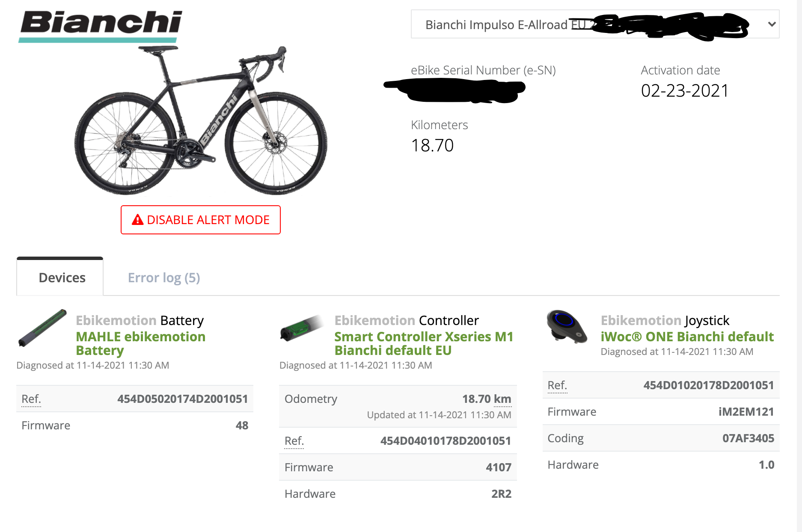
Task: Switch to the Devices tab
Action: pos(62,278)
